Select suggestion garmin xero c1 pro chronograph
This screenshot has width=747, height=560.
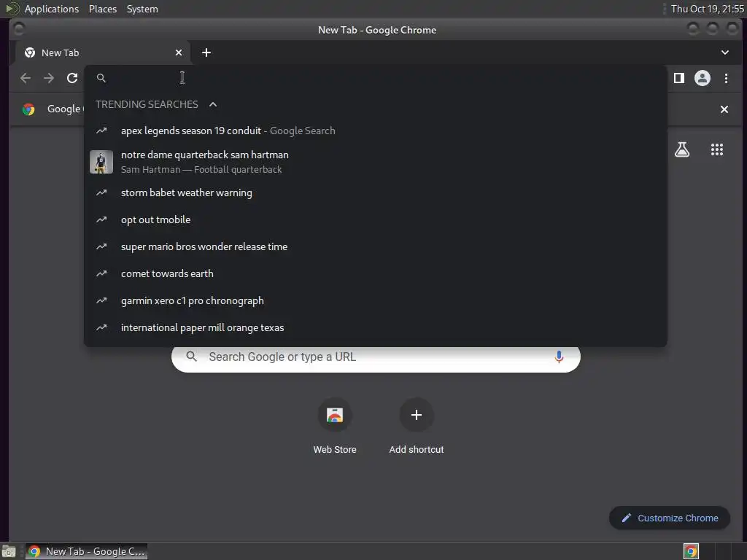tap(376, 300)
